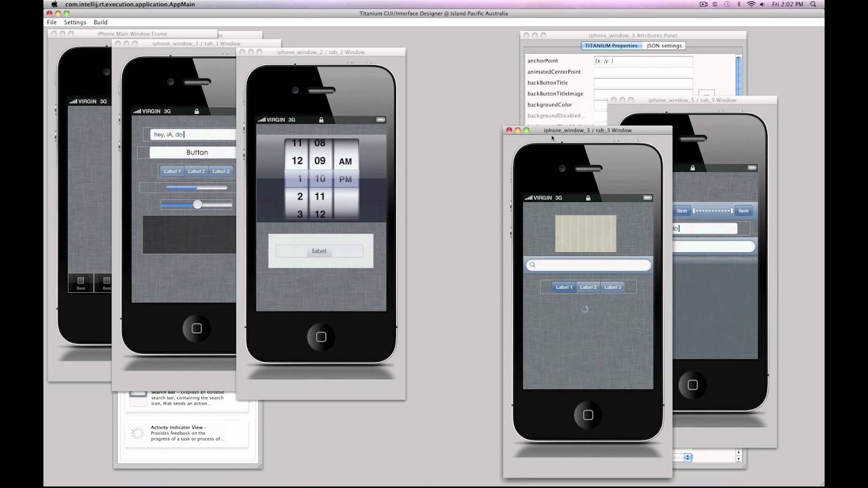Click the Bluetooth menu bar icon
This screenshot has width=868, height=488.
point(738,4)
